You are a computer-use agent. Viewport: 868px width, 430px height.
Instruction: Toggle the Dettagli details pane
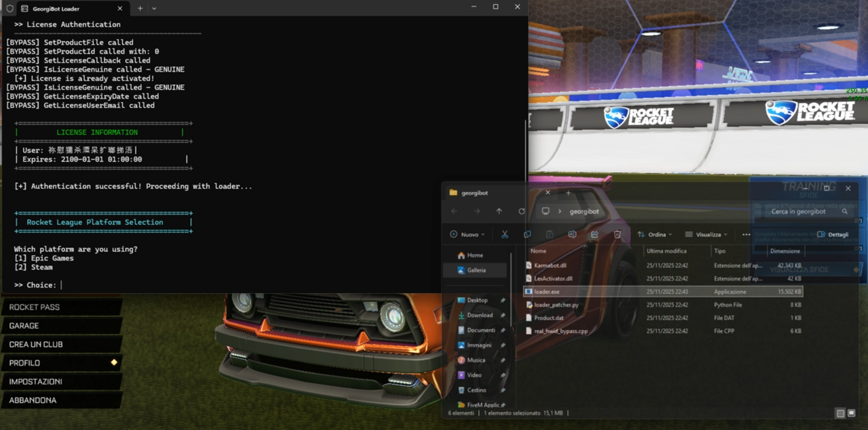(x=833, y=235)
